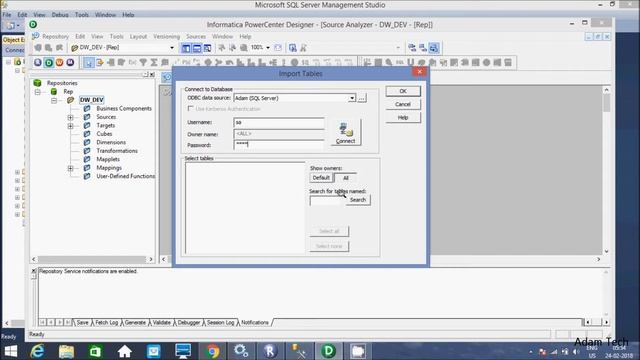Switch to the Fetch Log tab

point(107,322)
